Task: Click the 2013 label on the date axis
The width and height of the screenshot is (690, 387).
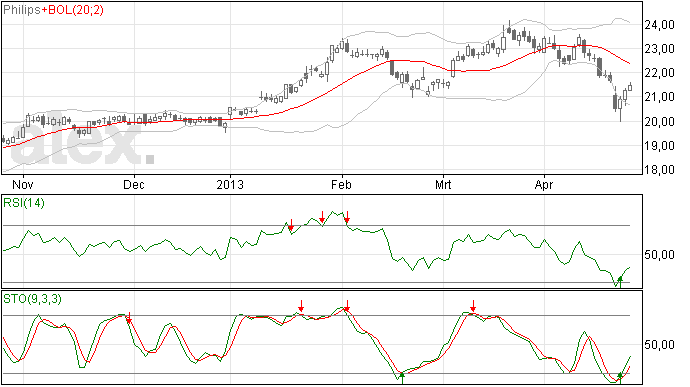Action: [230, 184]
